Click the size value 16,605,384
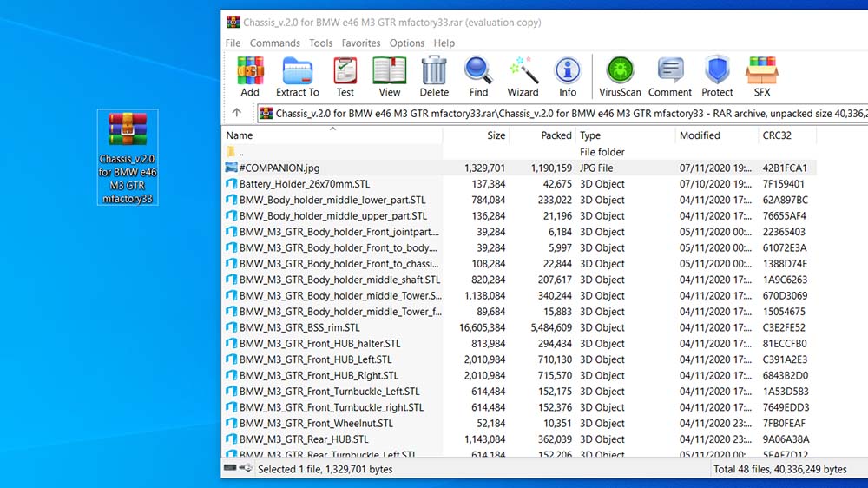The image size is (868, 488). coord(482,328)
